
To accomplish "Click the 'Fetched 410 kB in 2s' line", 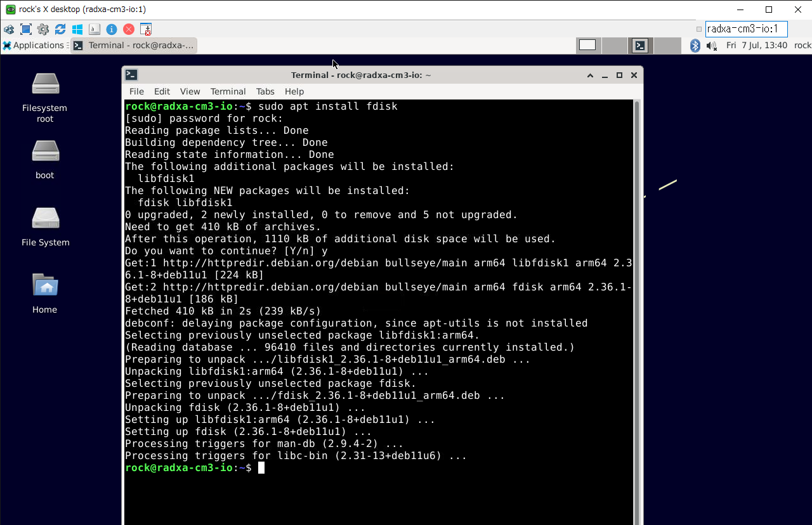I will [223, 311].
